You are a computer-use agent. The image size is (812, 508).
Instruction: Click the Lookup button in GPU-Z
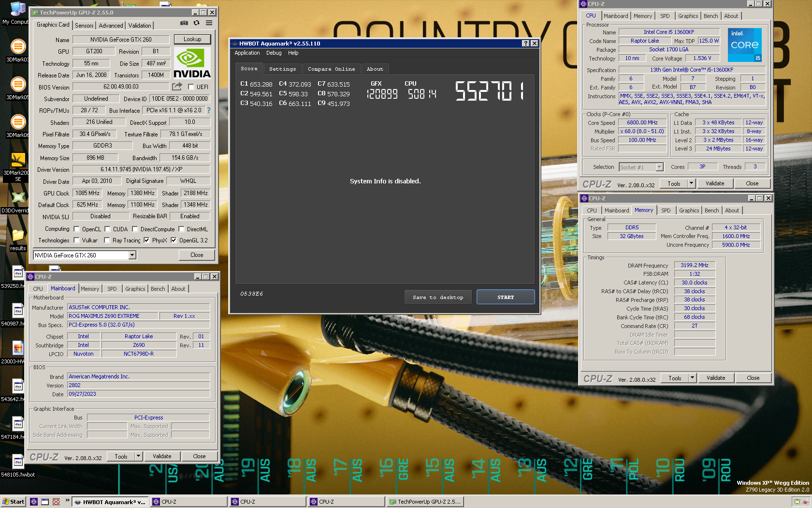click(x=192, y=39)
